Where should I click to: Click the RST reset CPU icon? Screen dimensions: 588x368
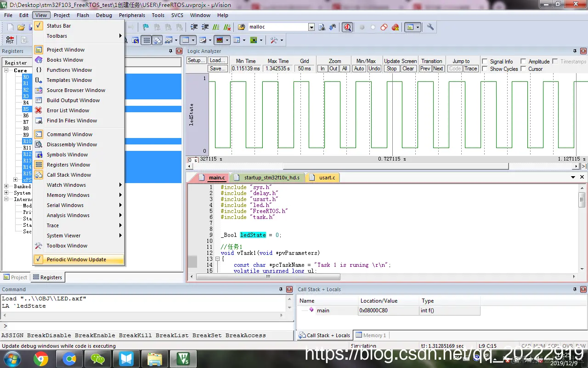click(x=10, y=40)
